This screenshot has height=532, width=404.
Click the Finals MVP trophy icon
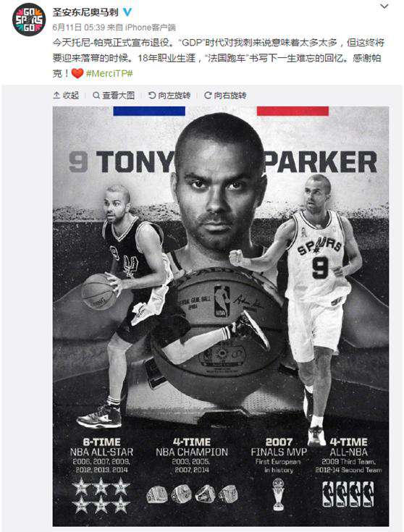[279, 494]
